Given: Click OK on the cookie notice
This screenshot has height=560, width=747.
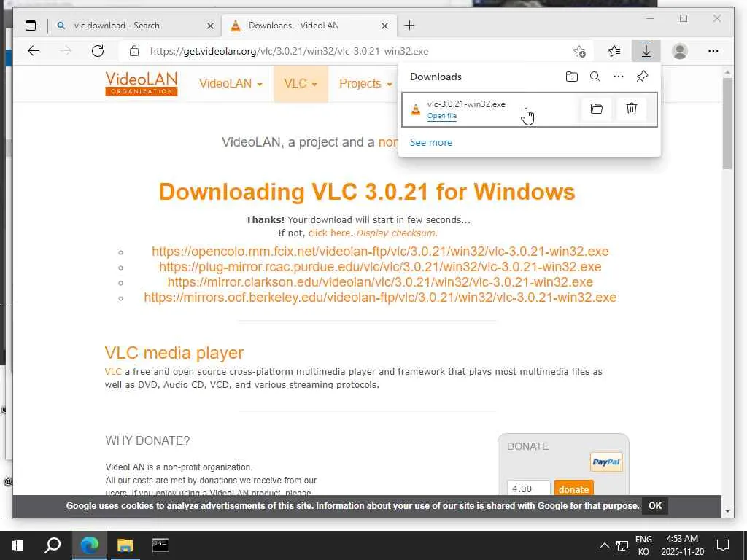Looking at the screenshot, I should 655,506.
